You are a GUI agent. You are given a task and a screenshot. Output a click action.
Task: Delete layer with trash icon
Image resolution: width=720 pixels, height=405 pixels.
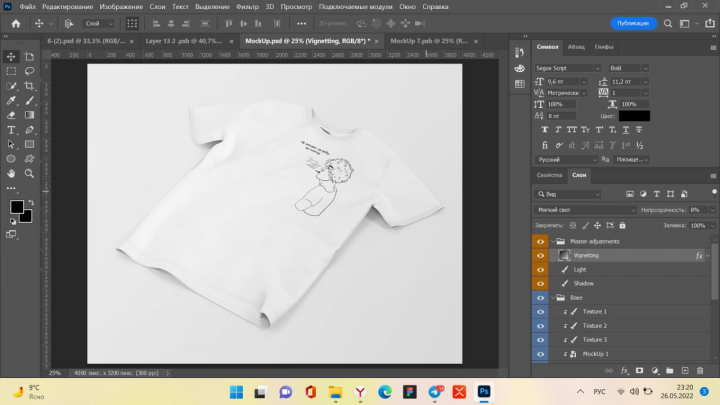pyautogui.click(x=700, y=371)
